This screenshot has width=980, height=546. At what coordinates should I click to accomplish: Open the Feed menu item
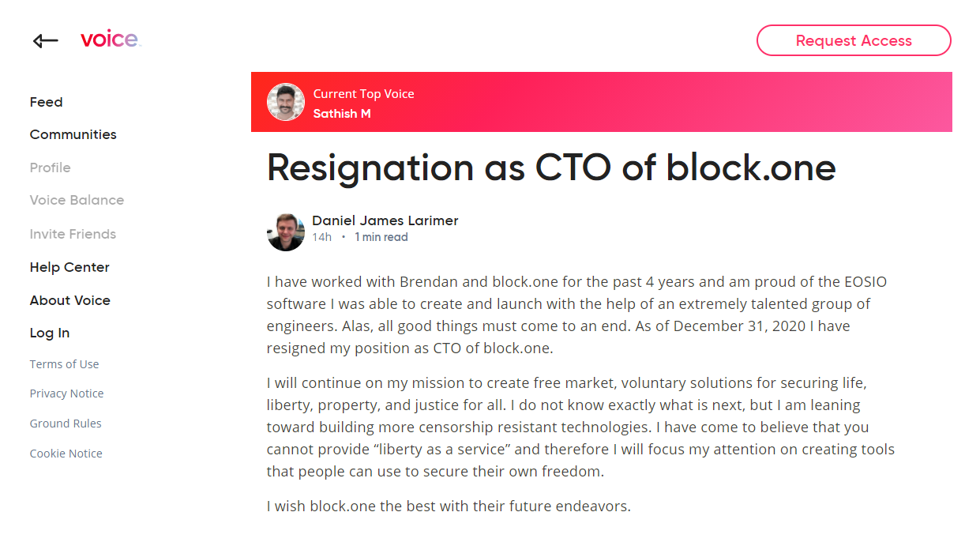click(46, 102)
